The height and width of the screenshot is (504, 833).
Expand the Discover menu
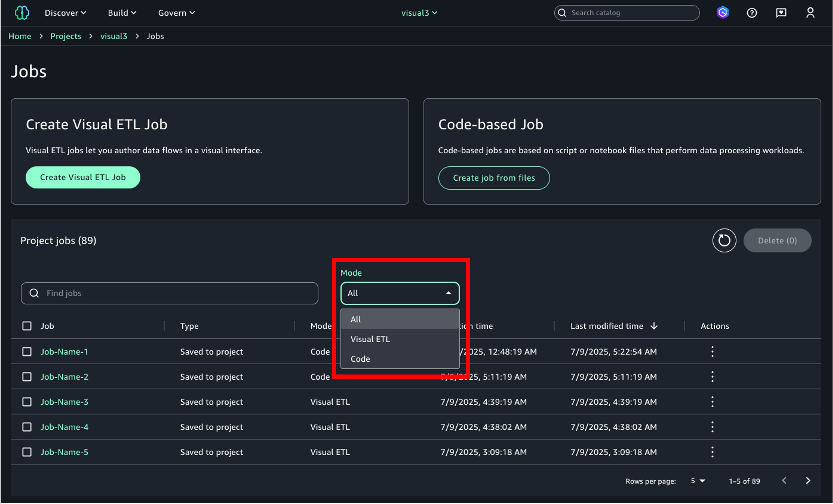65,13
